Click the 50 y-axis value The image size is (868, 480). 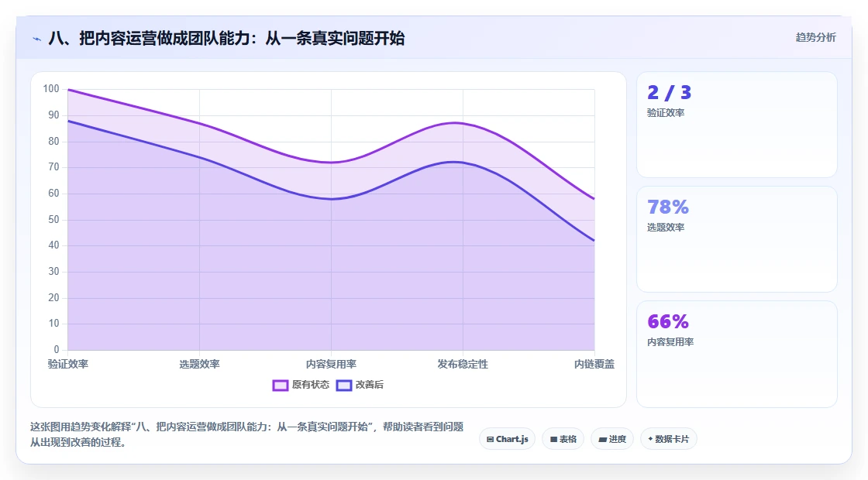[53, 220]
